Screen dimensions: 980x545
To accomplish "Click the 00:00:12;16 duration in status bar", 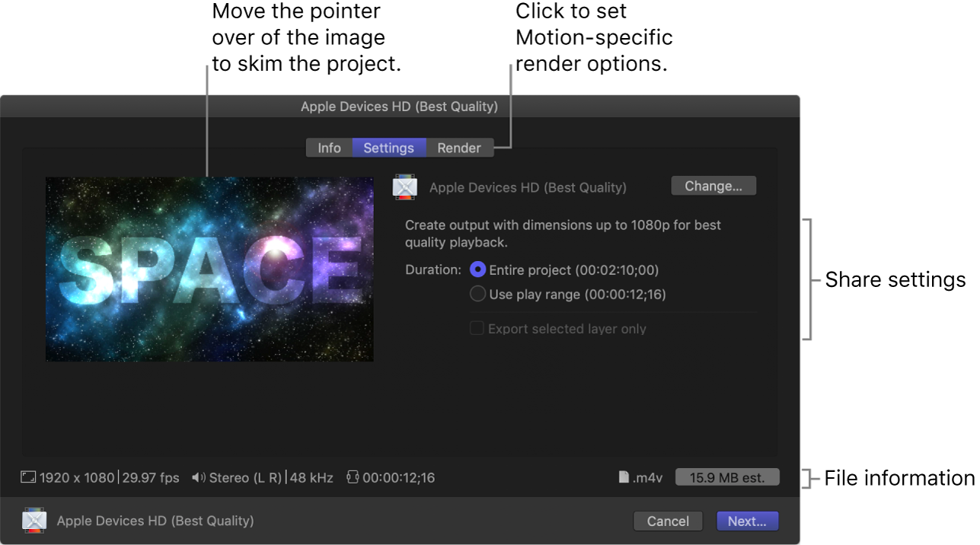I will click(x=398, y=478).
